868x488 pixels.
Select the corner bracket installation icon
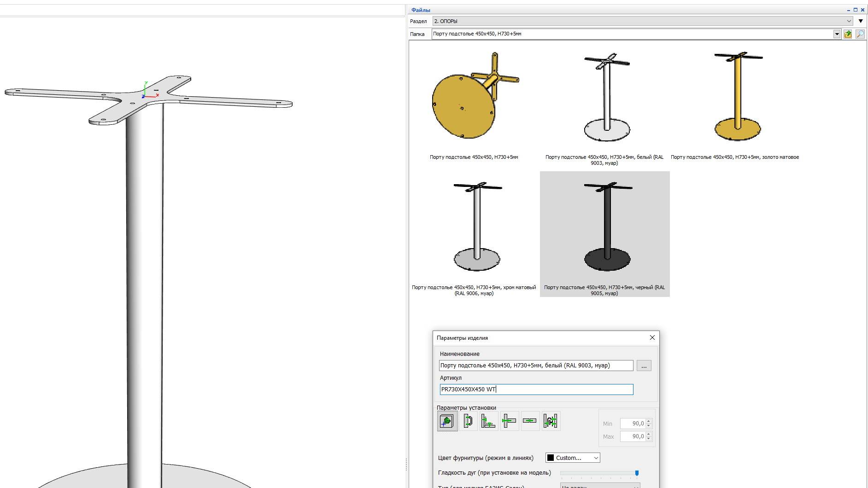tap(488, 421)
